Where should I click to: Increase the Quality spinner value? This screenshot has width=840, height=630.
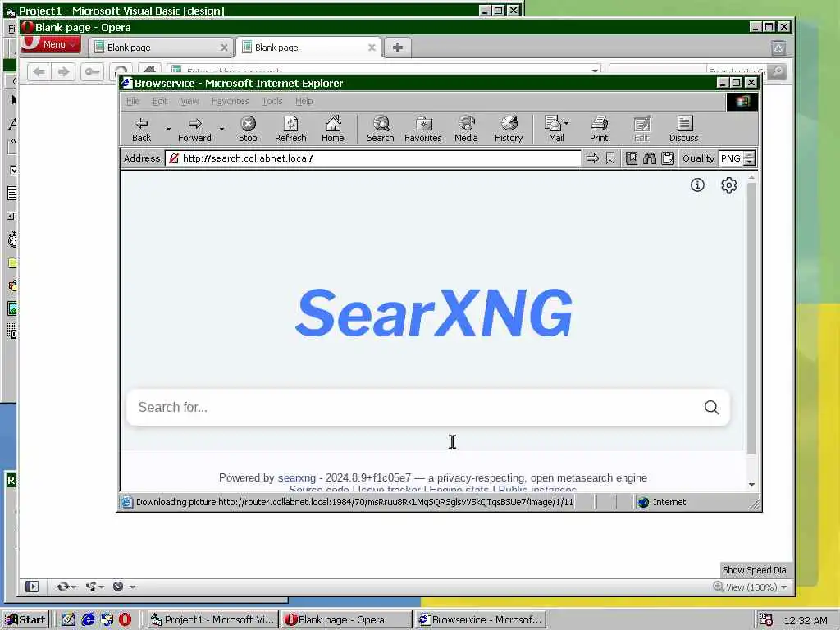(750, 155)
